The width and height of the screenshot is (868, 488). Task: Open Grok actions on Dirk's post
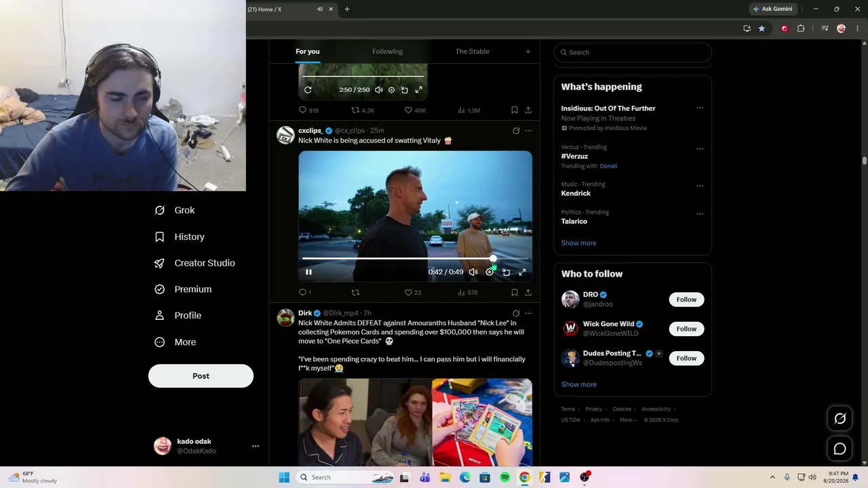516,313
